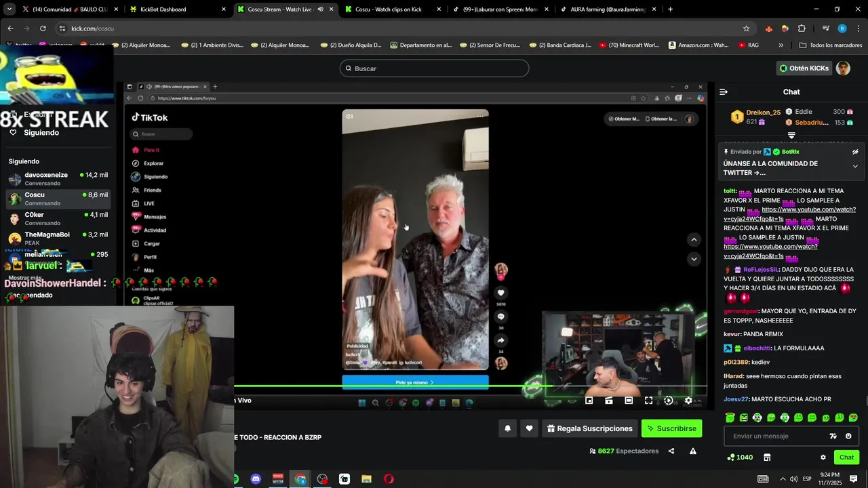Viewport: 868px width, 488px height.
Task: Open player settings gear icon
Action: pos(688,401)
